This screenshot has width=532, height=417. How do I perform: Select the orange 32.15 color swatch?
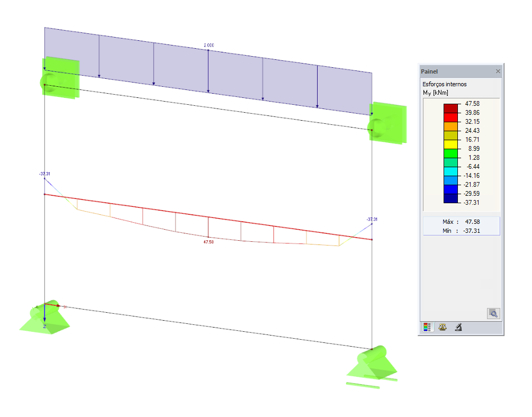tap(450, 126)
